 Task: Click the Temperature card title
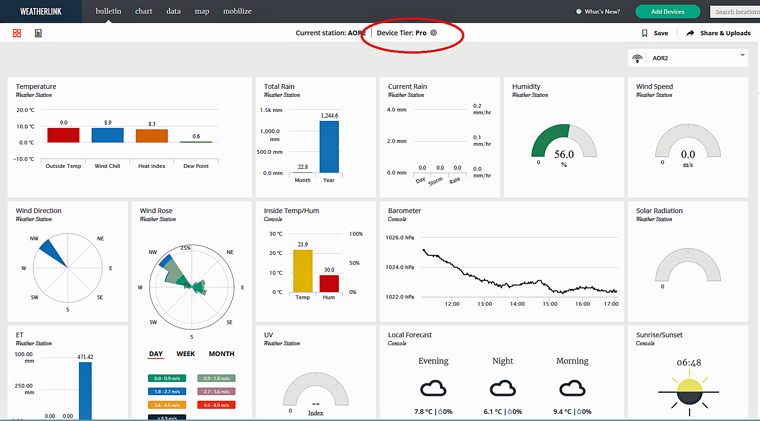(x=36, y=86)
